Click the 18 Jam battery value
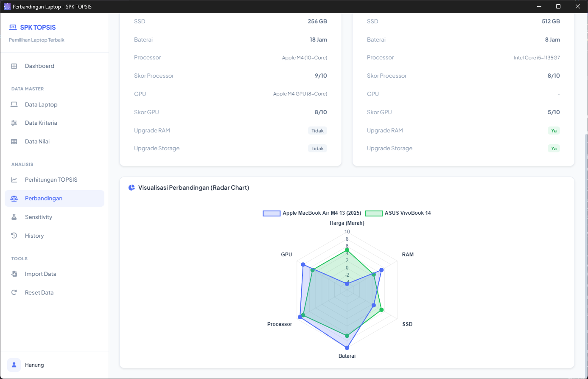The image size is (588, 379). (318, 40)
